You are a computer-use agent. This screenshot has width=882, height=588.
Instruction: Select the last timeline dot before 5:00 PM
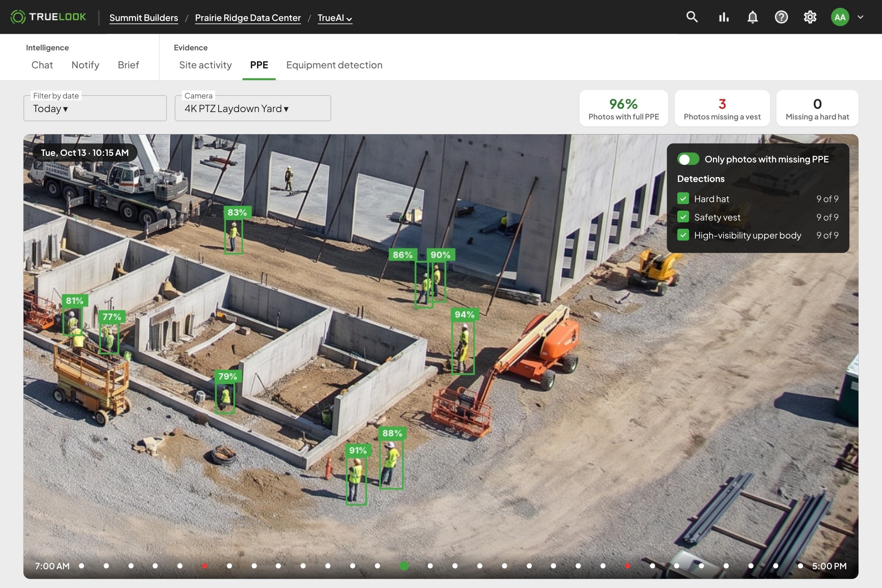(x=800, y=566)
